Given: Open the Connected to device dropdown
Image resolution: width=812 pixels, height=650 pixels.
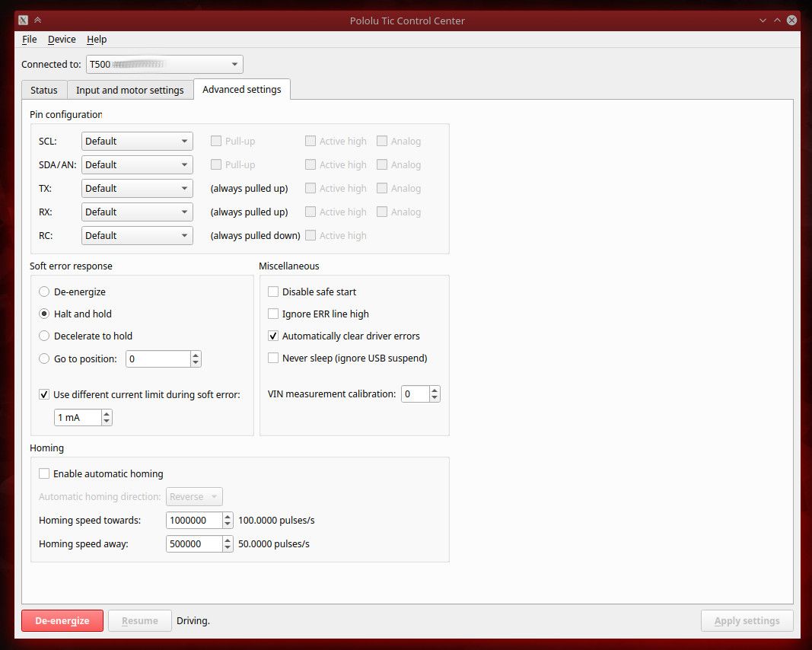Looking at the screenshot, I should pyautogui.click(x=164, y=64).
